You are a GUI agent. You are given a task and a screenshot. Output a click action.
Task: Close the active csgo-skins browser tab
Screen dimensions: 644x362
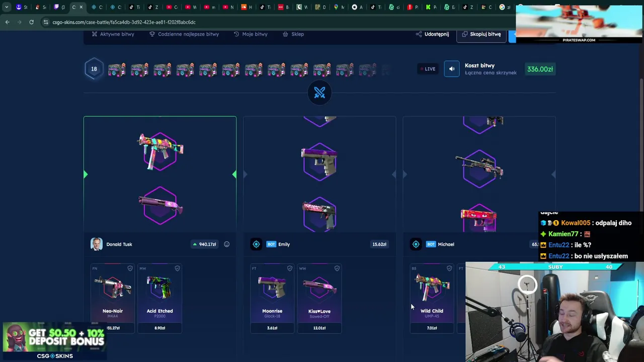point(81,7)
